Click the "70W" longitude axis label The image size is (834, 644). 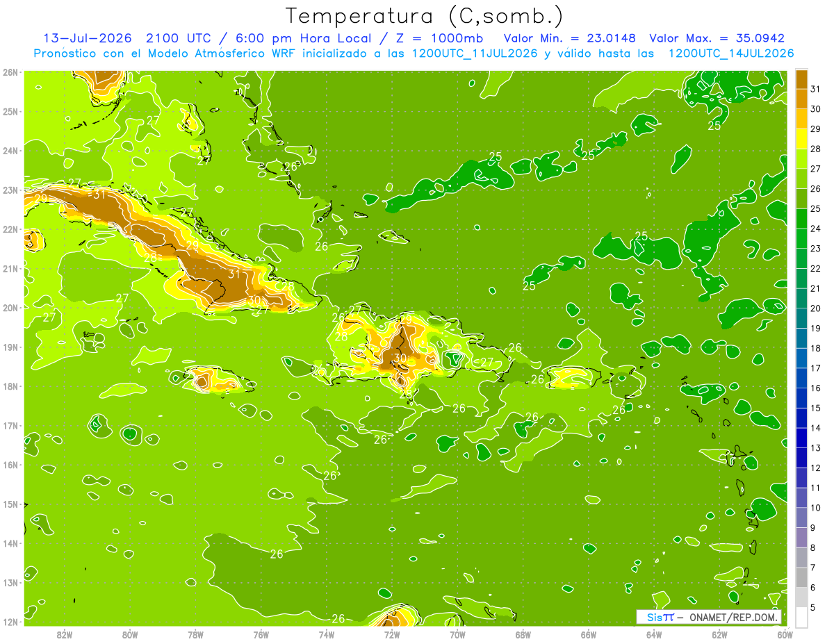[x=457, y=634]
